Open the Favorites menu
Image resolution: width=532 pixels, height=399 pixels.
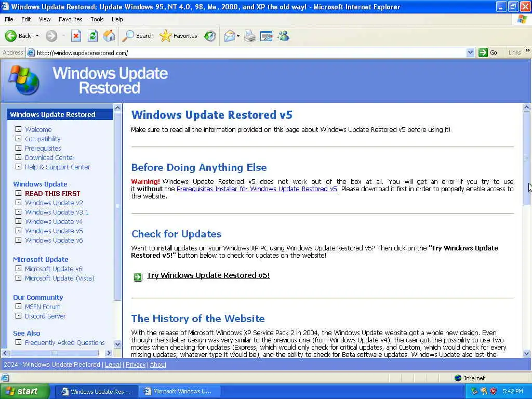tap(70, 19)
